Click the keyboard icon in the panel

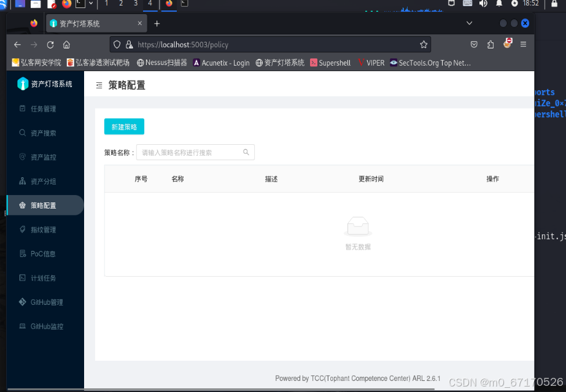click(x=467, y=4)
